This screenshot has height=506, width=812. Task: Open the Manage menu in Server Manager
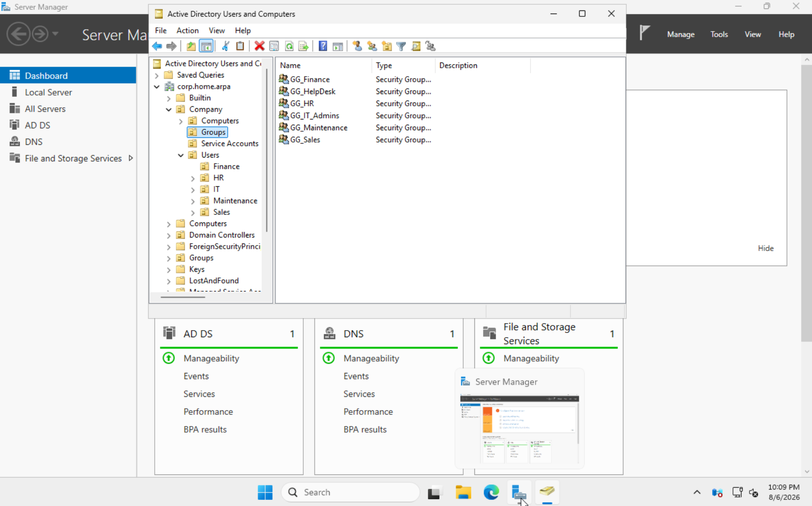pyautogui.click(x=680, y=34)
